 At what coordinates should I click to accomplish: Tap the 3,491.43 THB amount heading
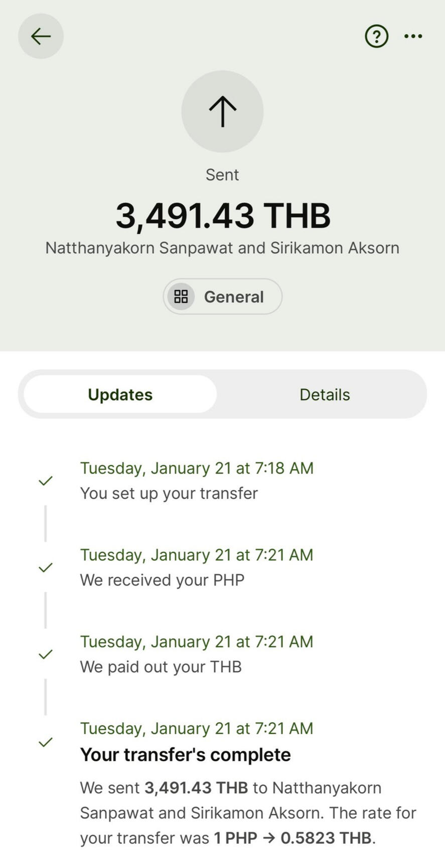222,216
